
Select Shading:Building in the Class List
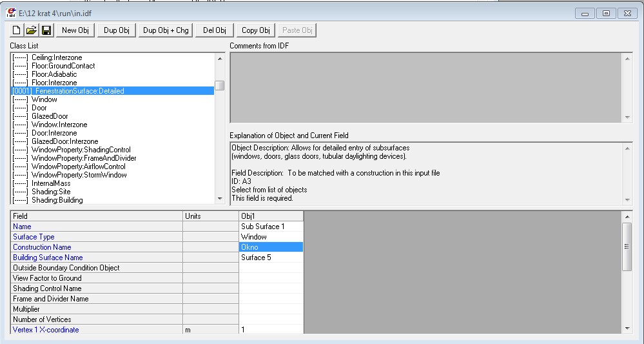point(112,200)
